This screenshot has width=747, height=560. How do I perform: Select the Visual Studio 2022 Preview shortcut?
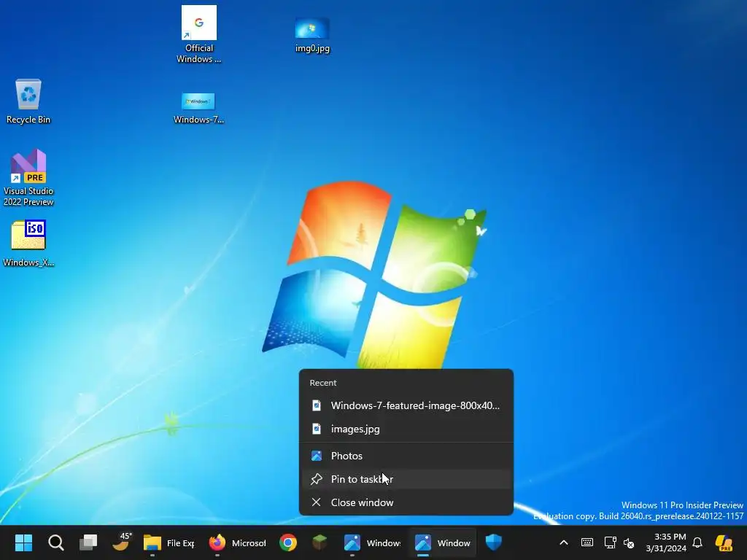pos(28,178)
